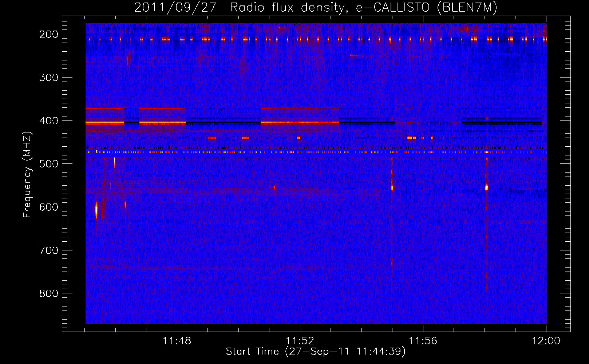
Task: Select the 500 frequency tick label
Action: [49, 164]
